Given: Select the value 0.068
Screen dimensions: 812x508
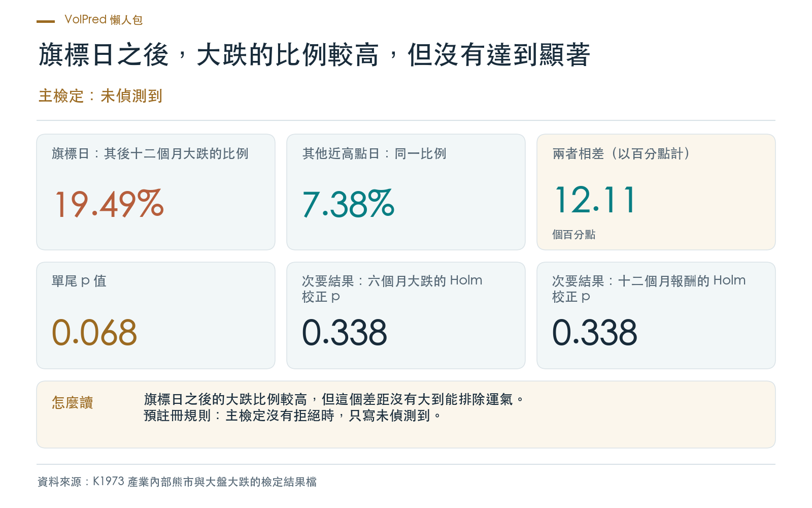Looking at the screenshot, I should click(94, 333).
